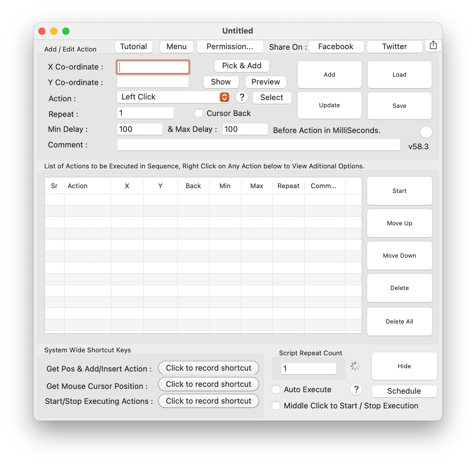
Task: Click the Comment text field
Action: click(259, 145)
